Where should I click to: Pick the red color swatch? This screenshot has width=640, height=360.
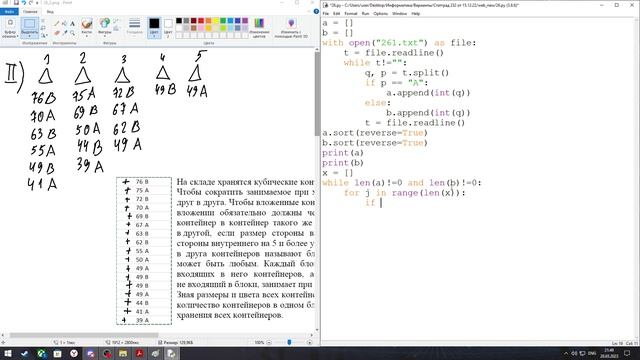pos(201,20)
